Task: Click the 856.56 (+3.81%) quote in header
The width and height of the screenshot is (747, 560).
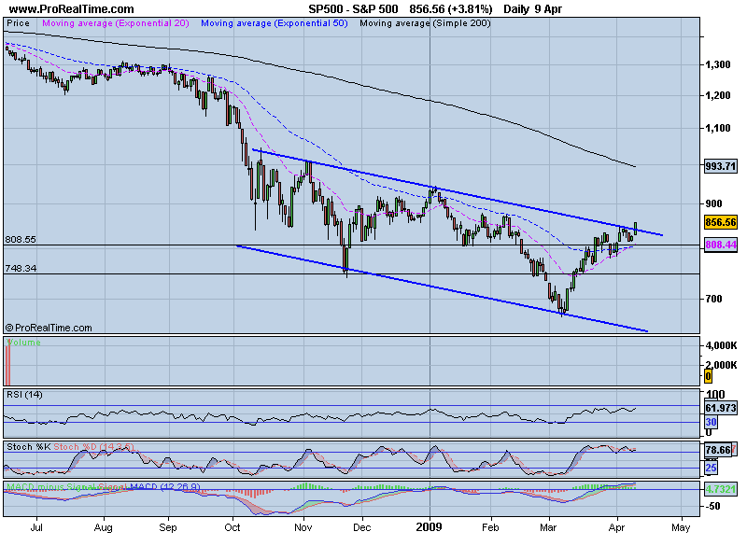Action: coord(451,9)
